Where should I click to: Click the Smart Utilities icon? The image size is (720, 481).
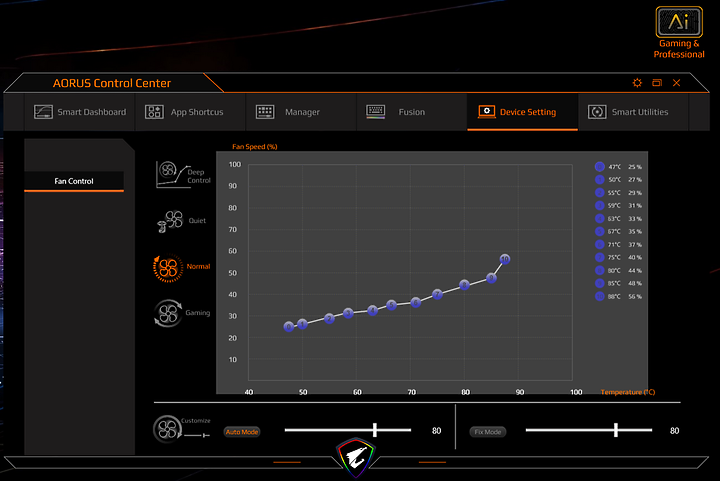(x=597, y=112)
